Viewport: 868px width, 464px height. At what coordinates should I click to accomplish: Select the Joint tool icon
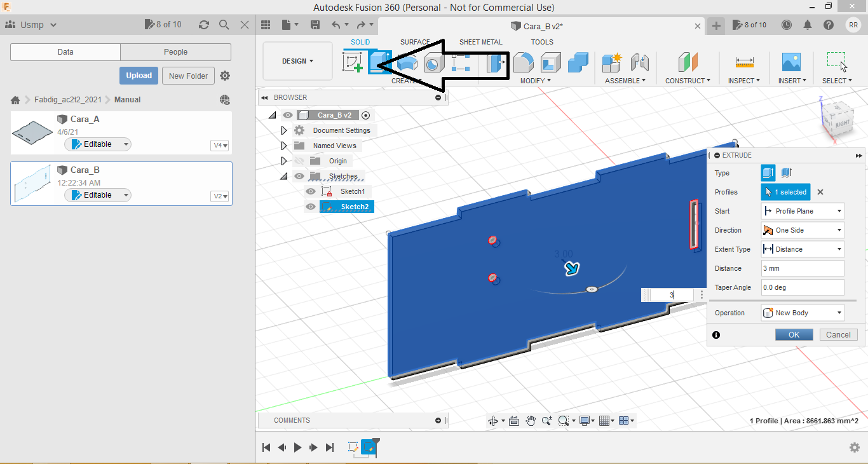click(x=639, y=62)
